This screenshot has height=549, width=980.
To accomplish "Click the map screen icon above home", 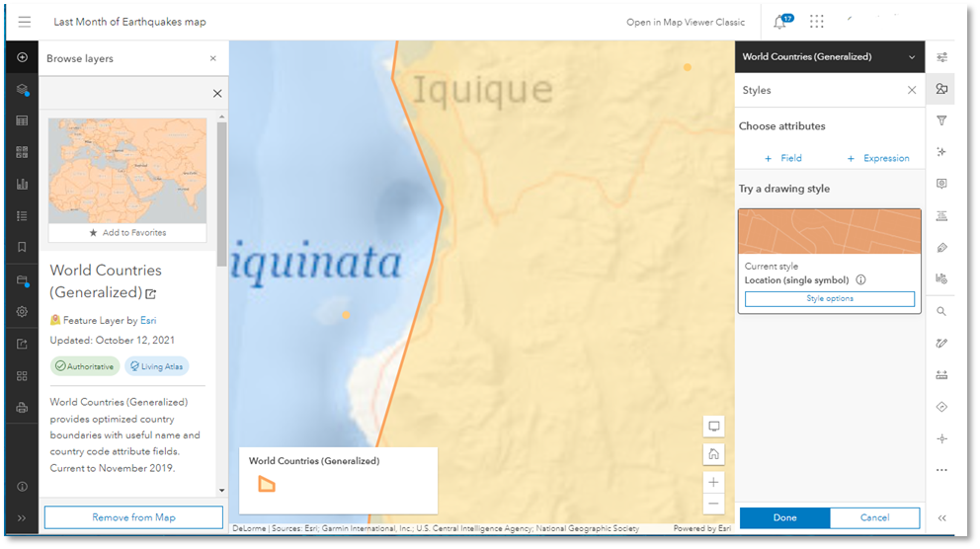I will pyautogui.click(x=713, y=427).
